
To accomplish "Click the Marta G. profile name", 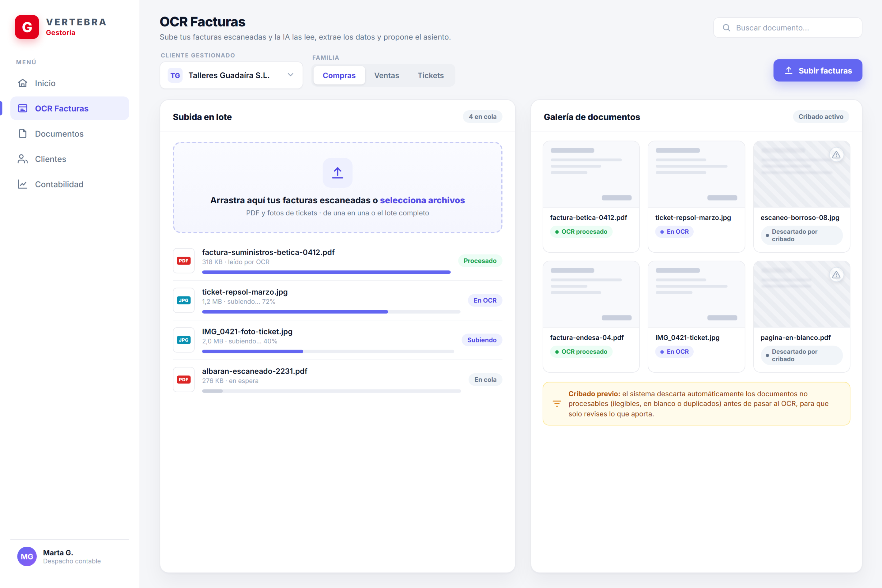I will click(x=58, y=552).
